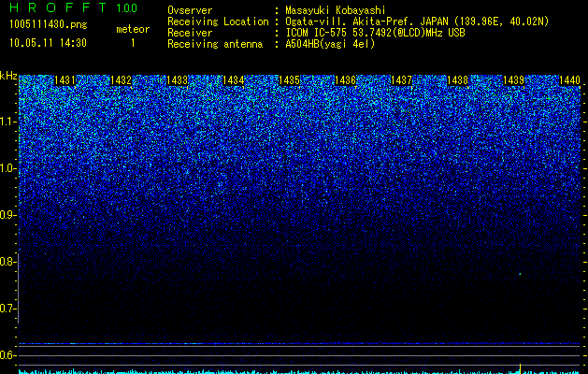Click the date stamp 10.05.11 14:30

(48, 43)
